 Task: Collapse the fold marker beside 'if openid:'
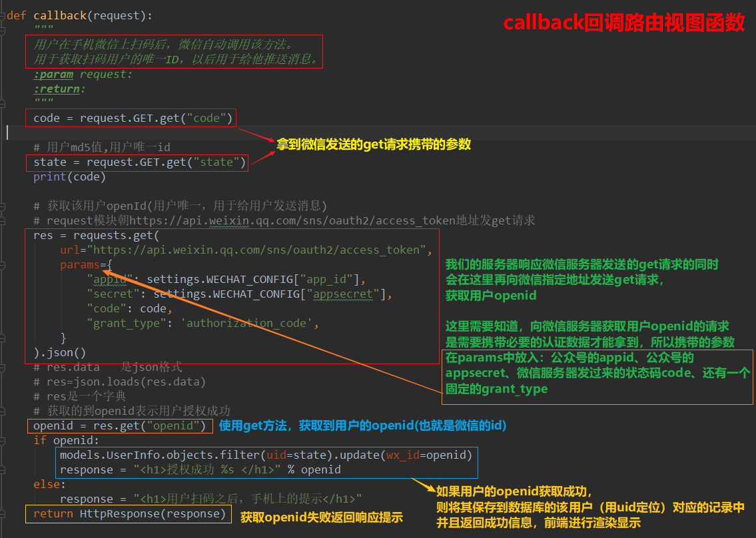tap(3, 441)
